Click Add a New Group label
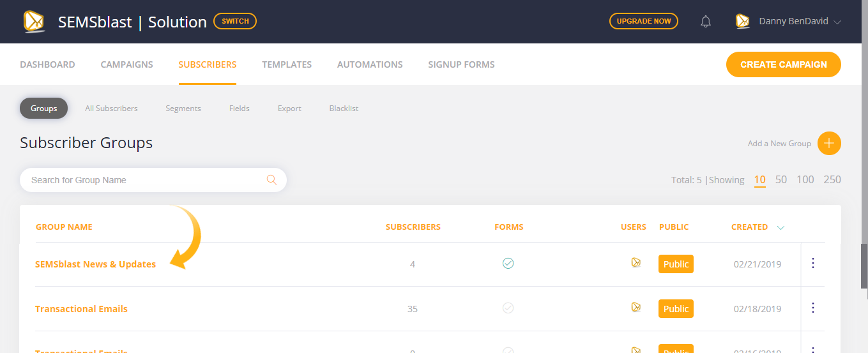Image resolution: width=868 pixels, height=353 pixels. (779, 144)
